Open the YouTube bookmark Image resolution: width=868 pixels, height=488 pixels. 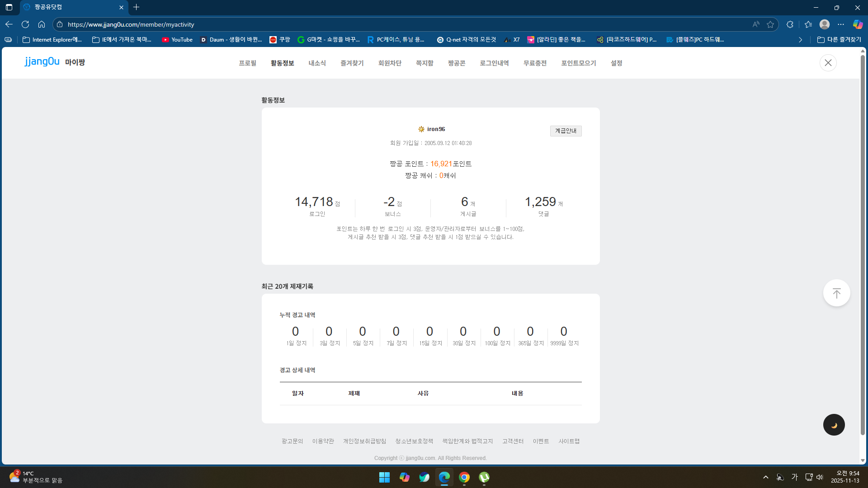(177, 40)
